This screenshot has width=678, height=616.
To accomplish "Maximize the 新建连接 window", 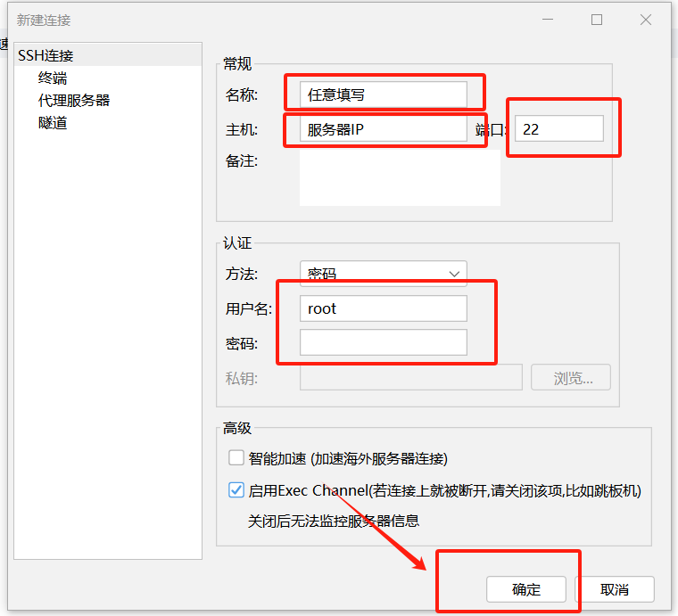I will point(597,20).
